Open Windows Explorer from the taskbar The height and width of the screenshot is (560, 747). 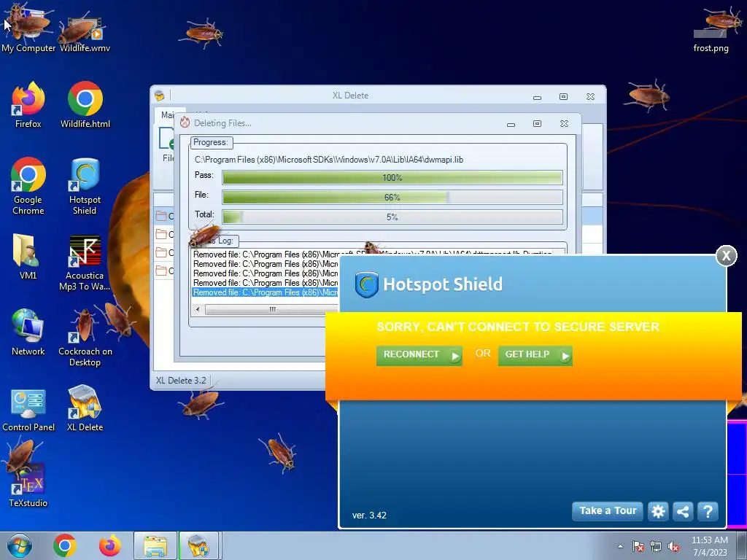pyautogui.click(x=155, y=545)
